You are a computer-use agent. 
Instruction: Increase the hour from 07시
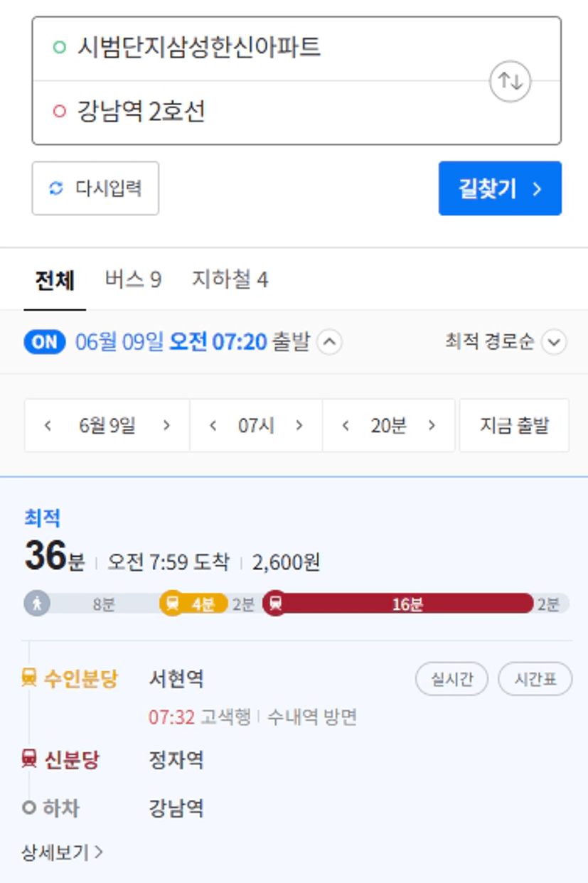pyautogui.click(x=299, y=425)
